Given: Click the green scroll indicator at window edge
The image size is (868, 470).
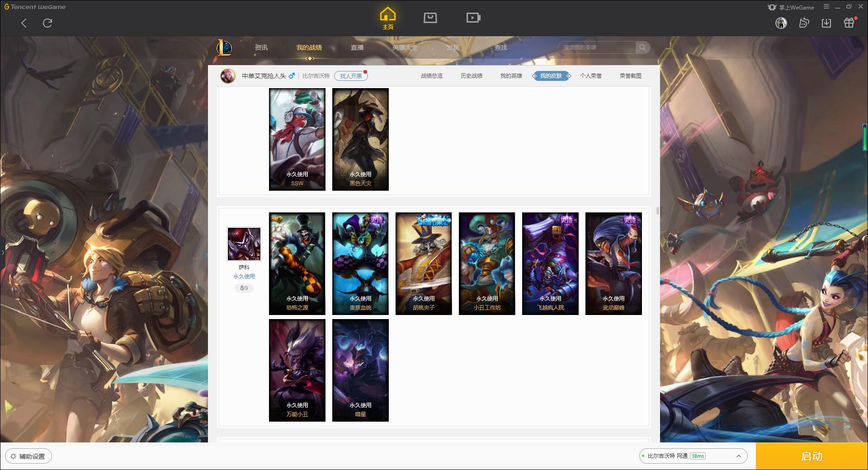Looking at the screenshot, I should [864, 137].
